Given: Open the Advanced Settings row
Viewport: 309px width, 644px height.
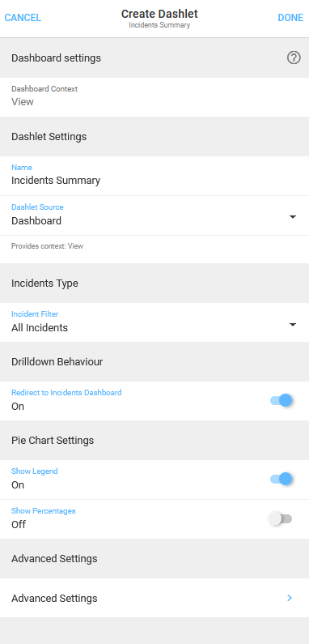Looking at the screenshot, I should [154, 598].
